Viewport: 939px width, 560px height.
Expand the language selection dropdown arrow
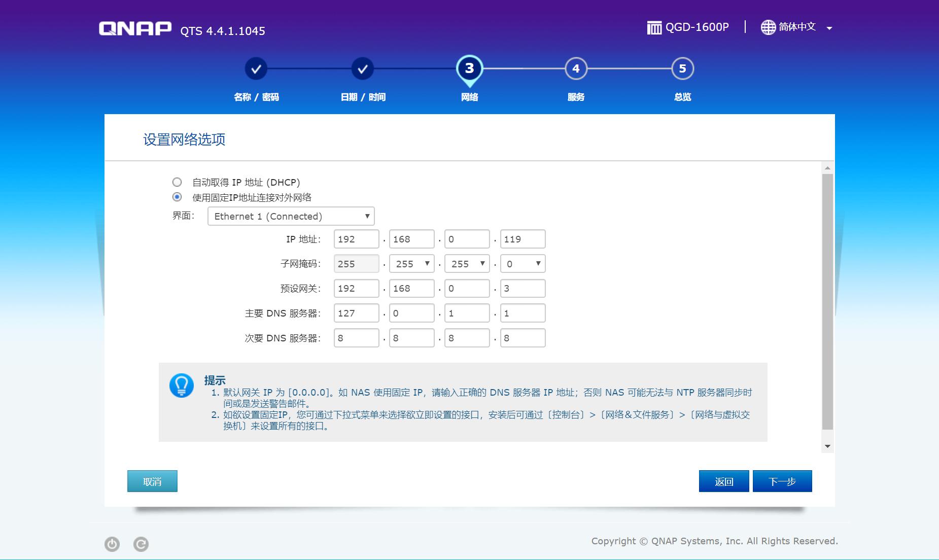coord(829,28)
